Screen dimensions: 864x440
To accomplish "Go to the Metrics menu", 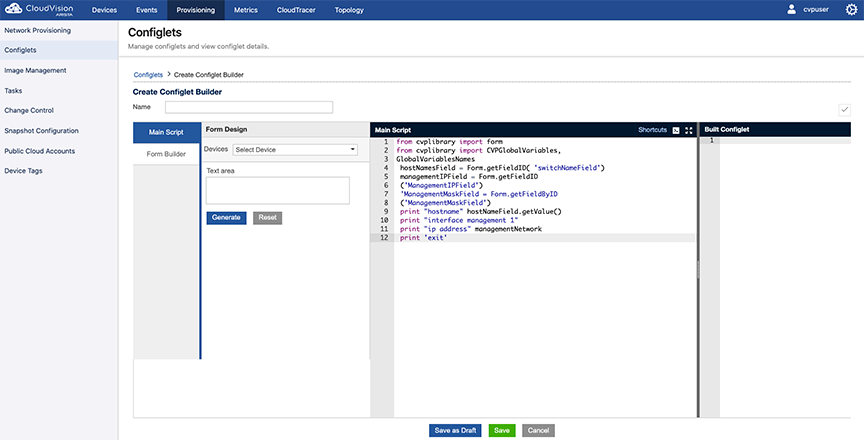I will click(246, 10).
